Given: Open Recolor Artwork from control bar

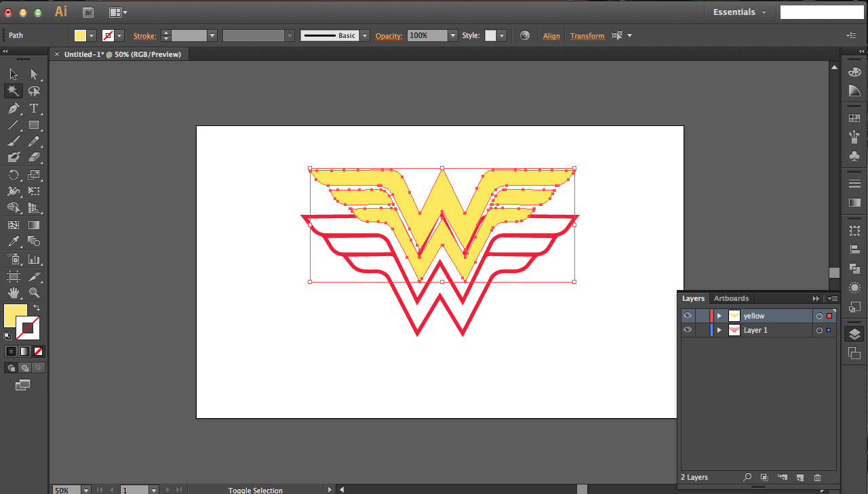Looking at the screenshot, I should [524, 35].
